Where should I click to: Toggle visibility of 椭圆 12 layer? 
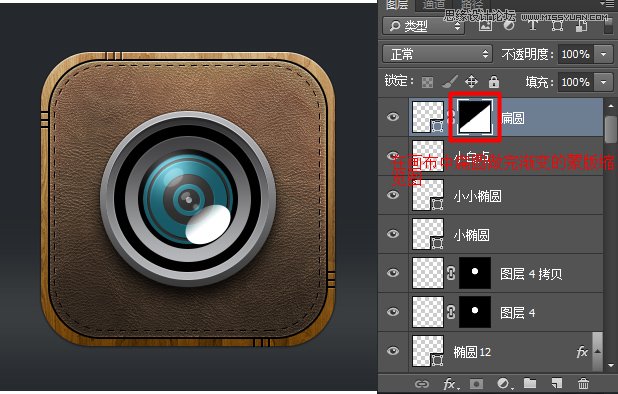coord(393,351)
